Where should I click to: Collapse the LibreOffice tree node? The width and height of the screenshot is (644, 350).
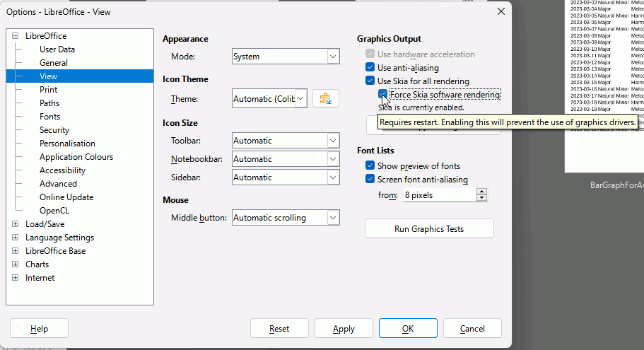pos(15,36)
